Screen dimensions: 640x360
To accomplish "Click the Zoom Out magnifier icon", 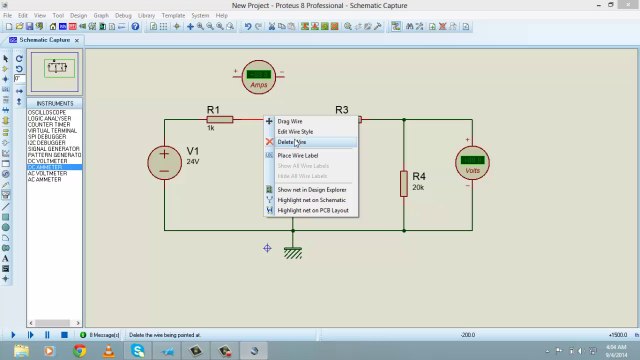I will [210, 27].
